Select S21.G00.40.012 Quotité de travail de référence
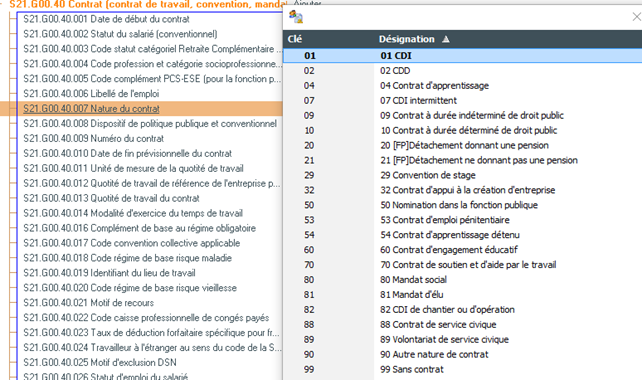The image size is (642, 380). [151, 183]
